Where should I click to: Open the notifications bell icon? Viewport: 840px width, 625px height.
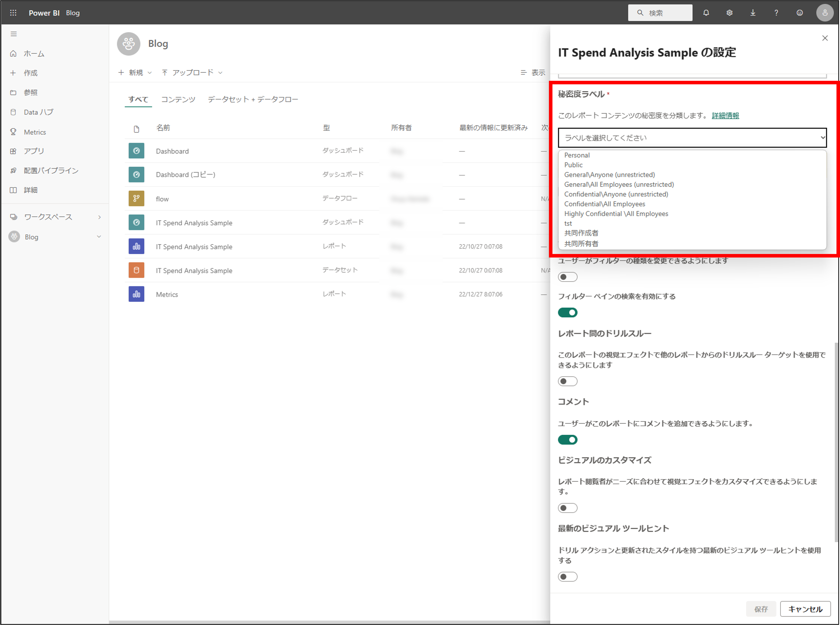point(706,13)
